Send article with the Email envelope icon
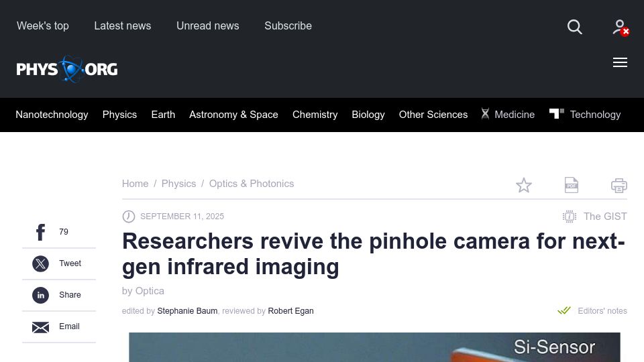Image resolution: width=644 pixels, height=362 pixels. [41, 327]
